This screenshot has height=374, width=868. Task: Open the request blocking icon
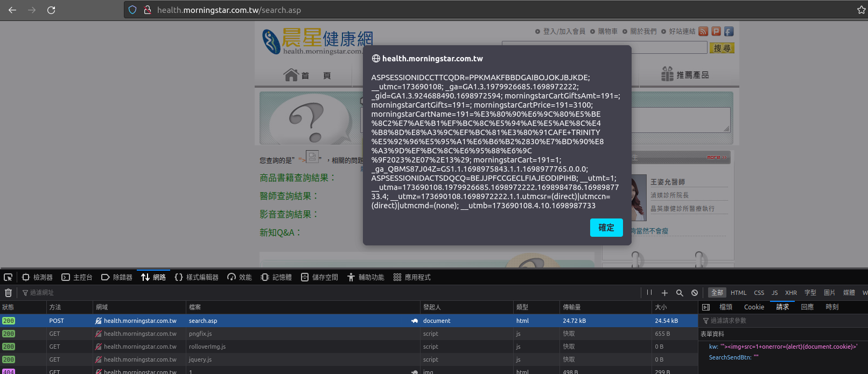(x=695, y=293)
